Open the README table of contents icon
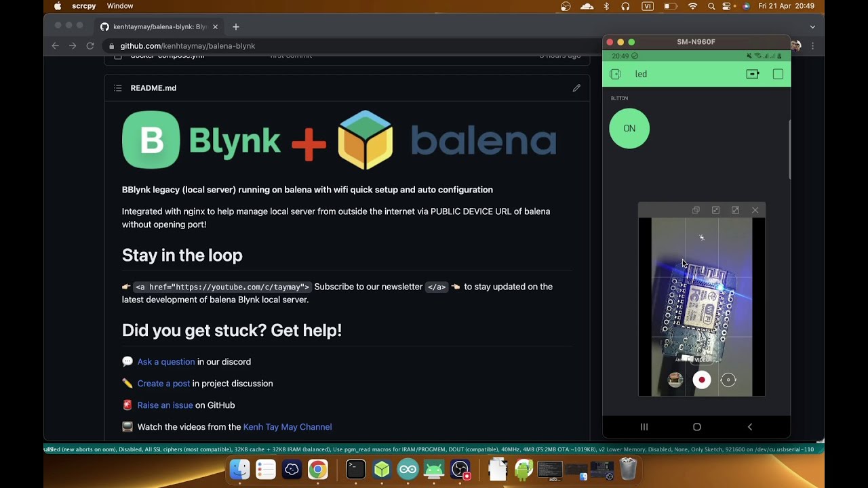 pyautogui.click(x=117, y=88)
